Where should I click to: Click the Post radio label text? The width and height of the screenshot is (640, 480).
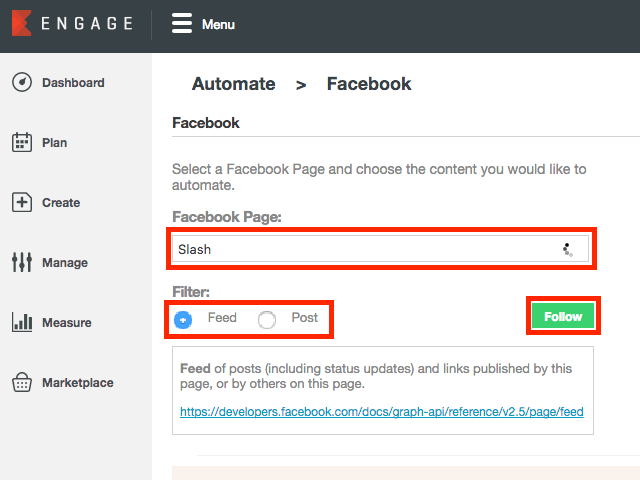point(304,318)
